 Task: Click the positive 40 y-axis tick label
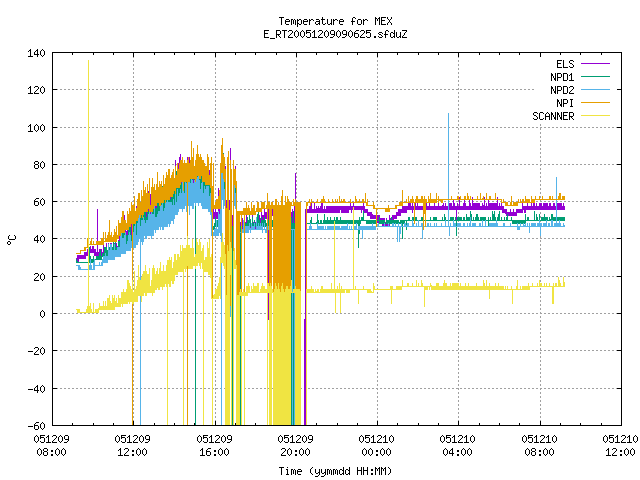(40, 239)
